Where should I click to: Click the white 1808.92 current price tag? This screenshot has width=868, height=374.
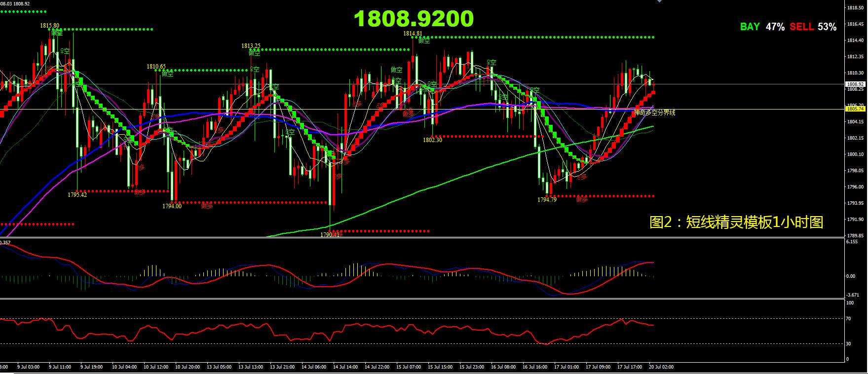855,84
